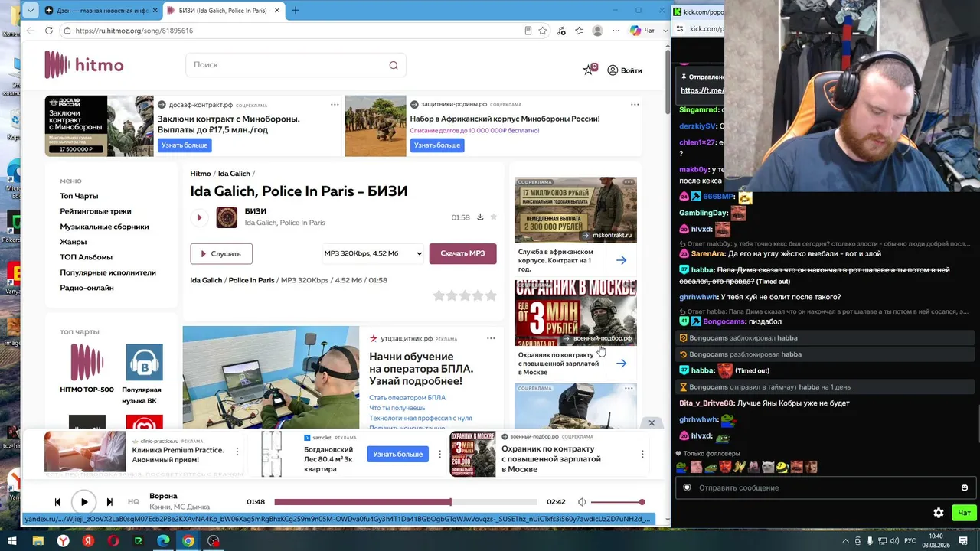Click the search magnifier icon
980x551 pixels.
click(x=394, y=65)
